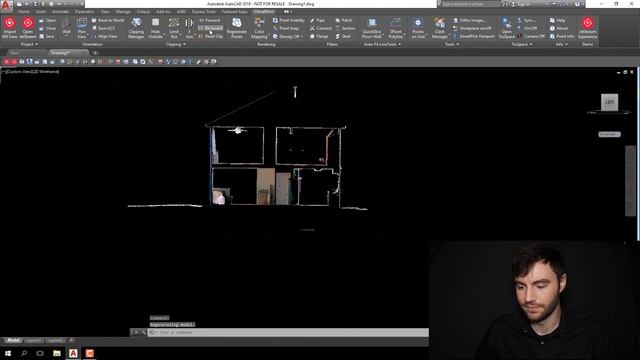Toggle Workplane on/off
Viewport: 640px width, 360px height.
coord(472,28)
